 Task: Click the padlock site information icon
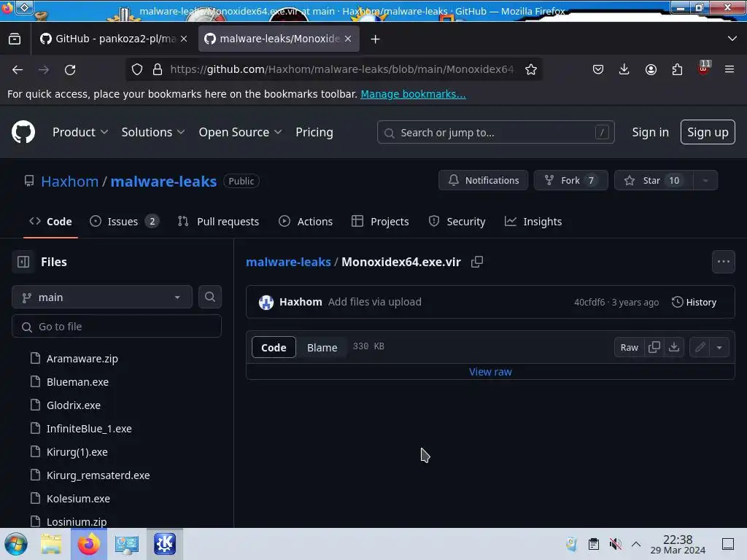[158, 69]
